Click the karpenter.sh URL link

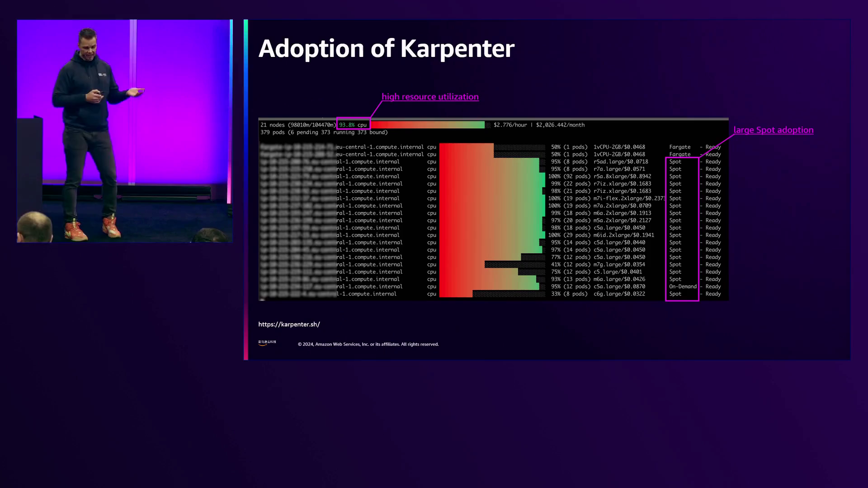289,324
